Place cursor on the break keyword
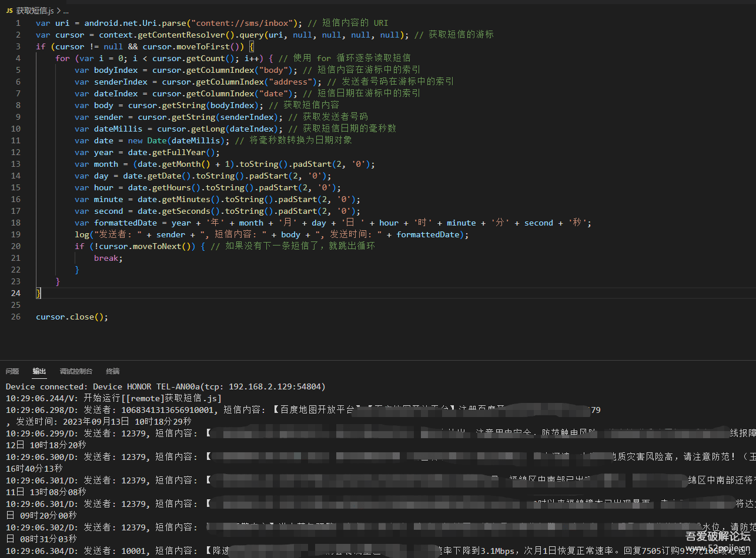The image size is (756, 558). (x=106, y=258)
